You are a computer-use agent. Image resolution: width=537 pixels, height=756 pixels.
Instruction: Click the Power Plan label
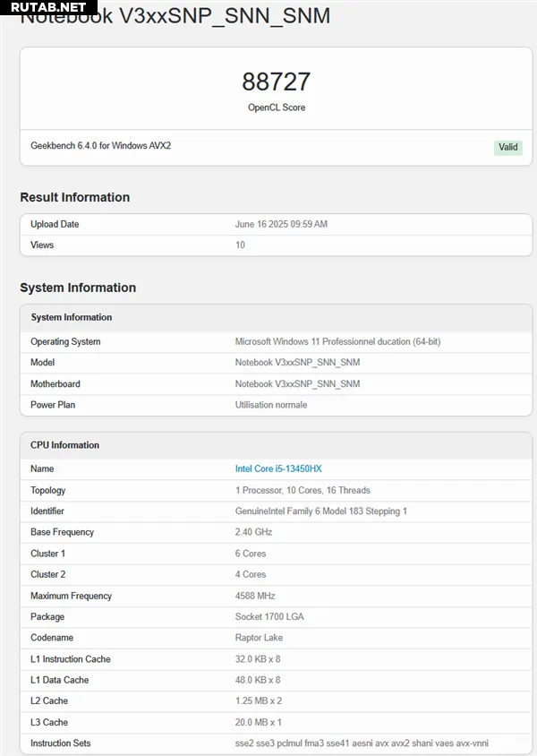[x=53, y=405]
